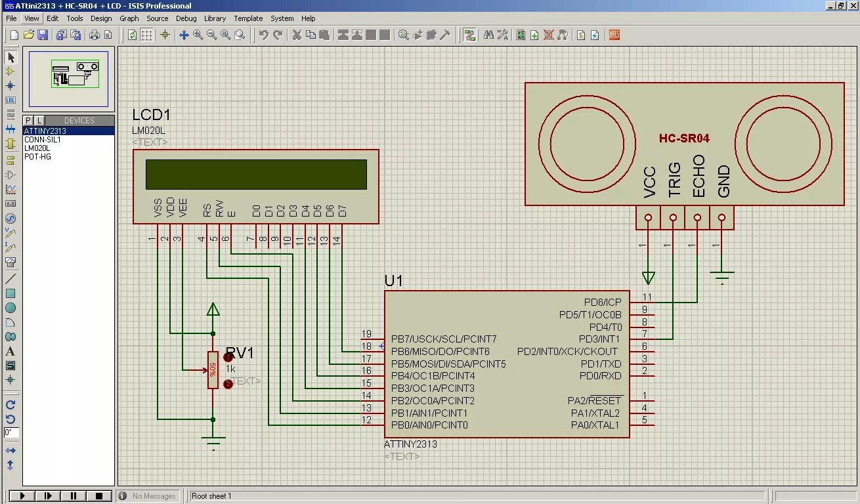Open search with binoculars icon
The width and height of the screenshot is (860, 504).
[x=488, y=35]
